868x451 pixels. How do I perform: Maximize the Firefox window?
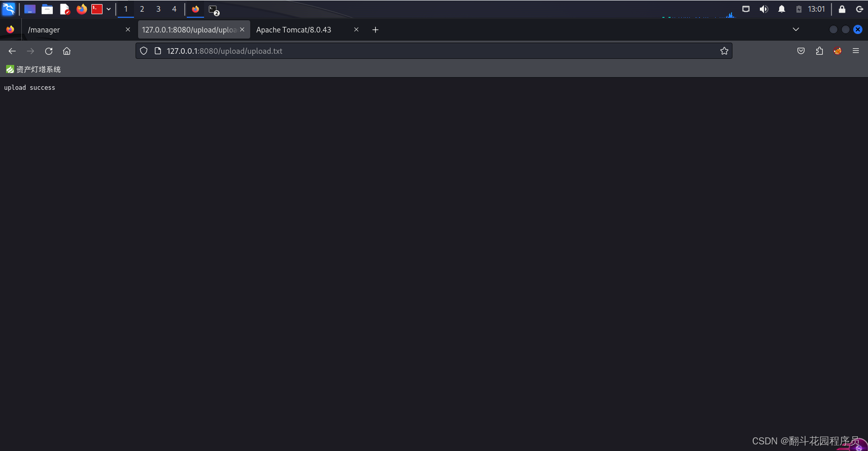point(846,29)
